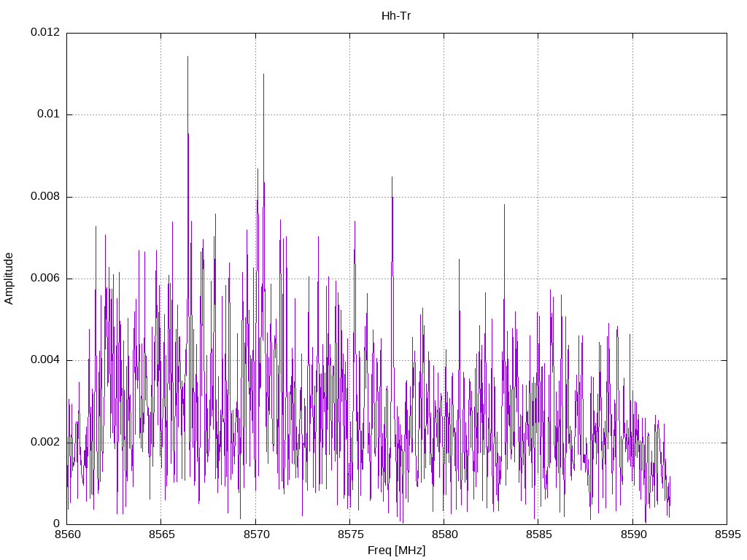Click the y-axis tick 0.012
The height and width of the screenshot is (560, 747).
coord(45,32)
